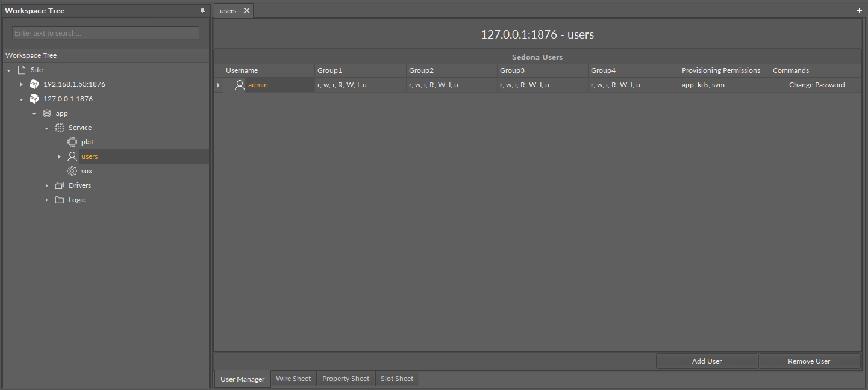
Task: Click the users person icon in tree
Action: pos(72,156)
